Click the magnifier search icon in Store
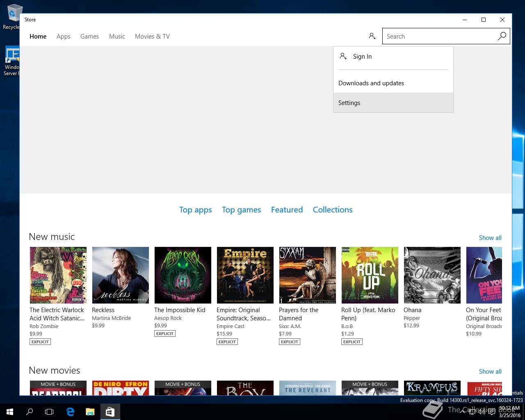The image size is (525, 420). tap(502, 36)
